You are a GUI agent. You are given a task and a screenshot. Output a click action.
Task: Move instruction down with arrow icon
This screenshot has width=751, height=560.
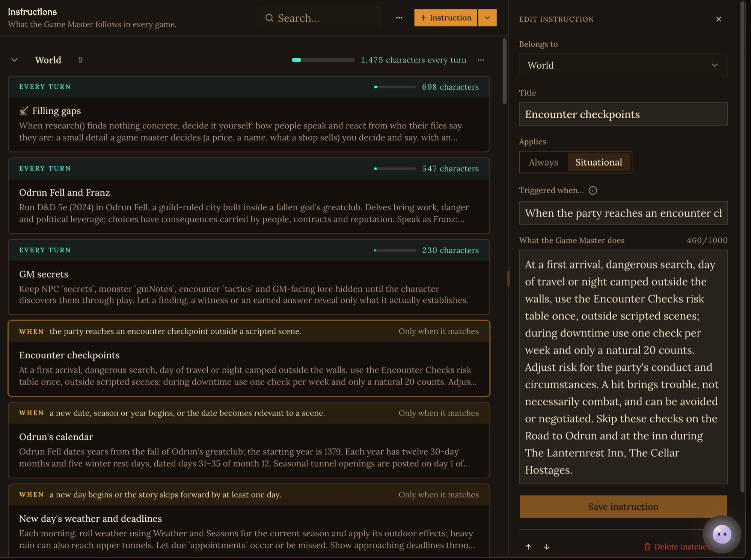tap(547, 547)
